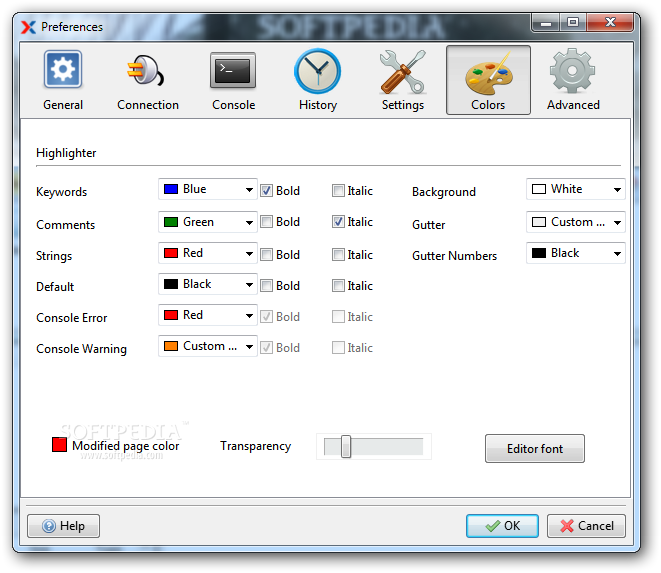Switch to the General tab label

pyautogui.click(x=63, y=105)
